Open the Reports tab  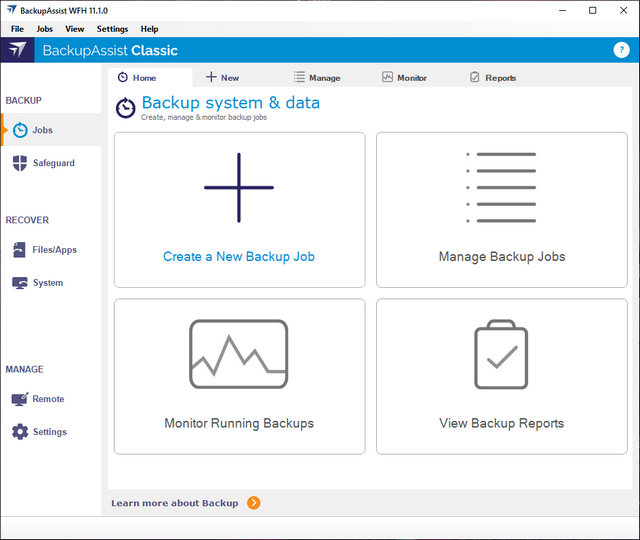tap(492, 77)
